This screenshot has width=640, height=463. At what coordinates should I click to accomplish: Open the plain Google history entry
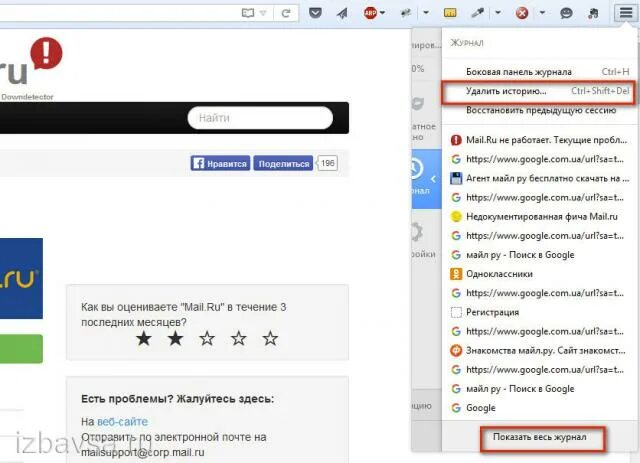pos(539,408)
